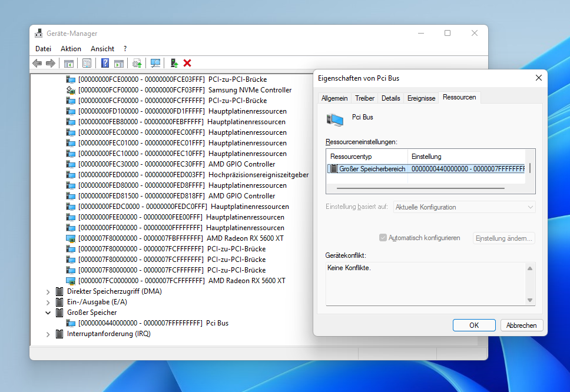
Task: Toggle the action pane show/hide icon
Action: (x=119, y=63)
